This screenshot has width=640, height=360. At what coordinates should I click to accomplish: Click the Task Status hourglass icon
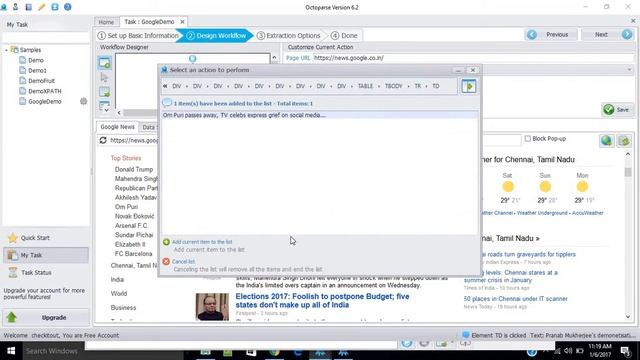tap(13, 272)
